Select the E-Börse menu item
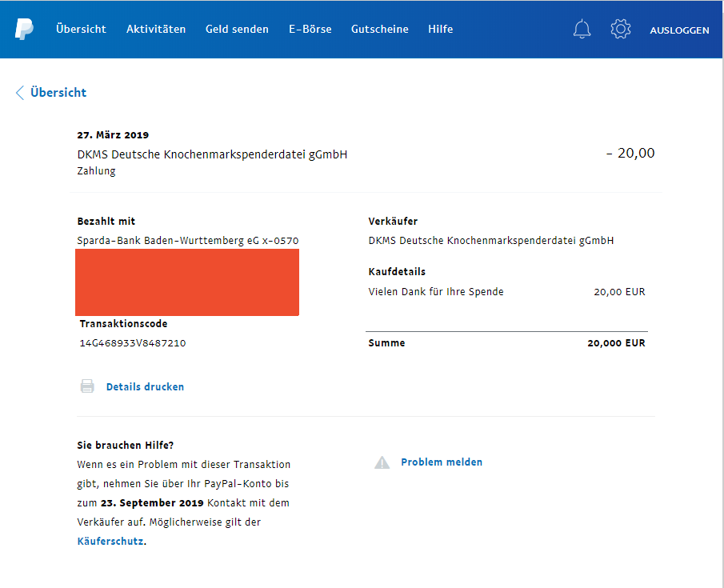This screenshot has width=724, height=588. pyautogui.click(x=310, y=29)
